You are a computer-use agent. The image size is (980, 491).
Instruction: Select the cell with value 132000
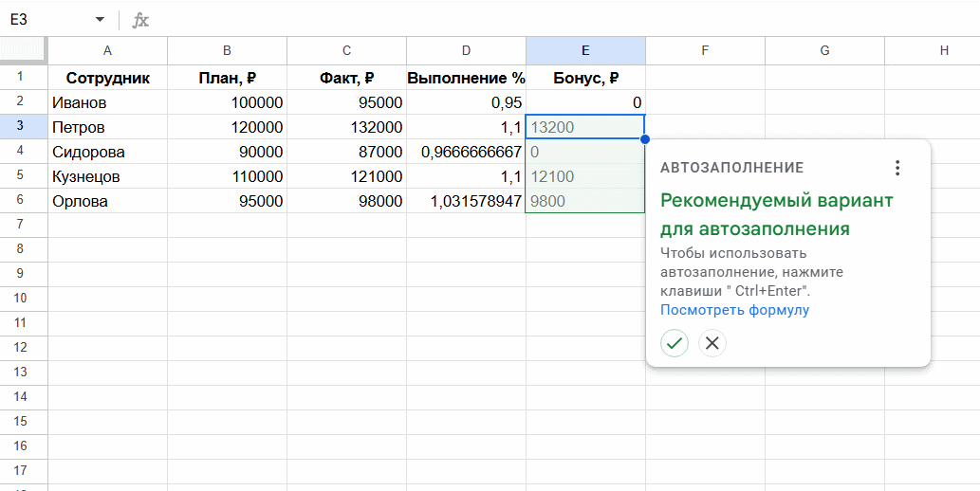coord(346,127)
